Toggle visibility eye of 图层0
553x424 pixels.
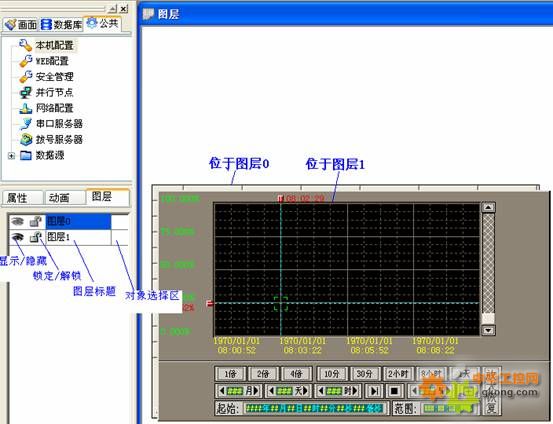point(17,221)
